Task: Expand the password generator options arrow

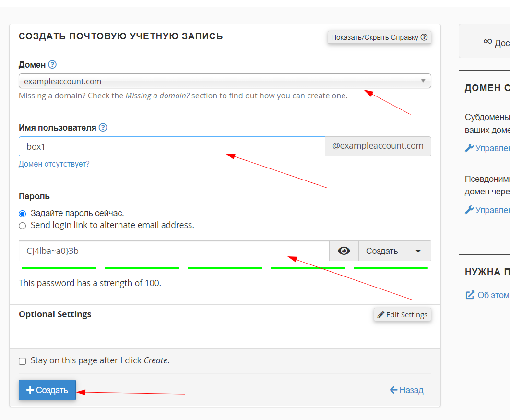Action: click(418, 251)
